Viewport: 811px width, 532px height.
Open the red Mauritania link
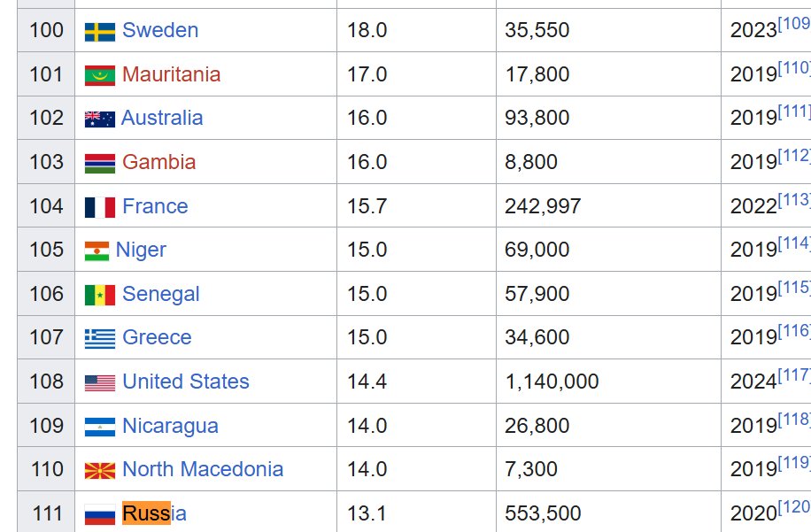(x=171, y=74)
